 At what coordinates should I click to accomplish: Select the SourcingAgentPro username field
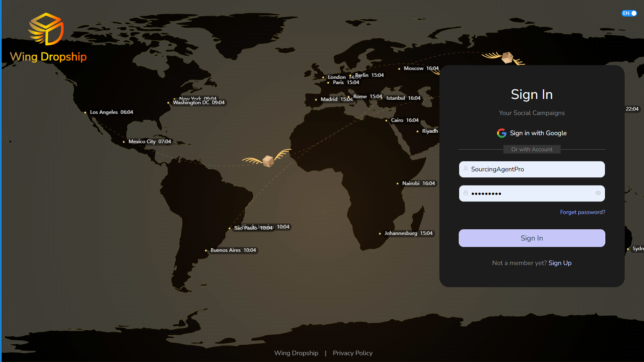tap(532, 169)
